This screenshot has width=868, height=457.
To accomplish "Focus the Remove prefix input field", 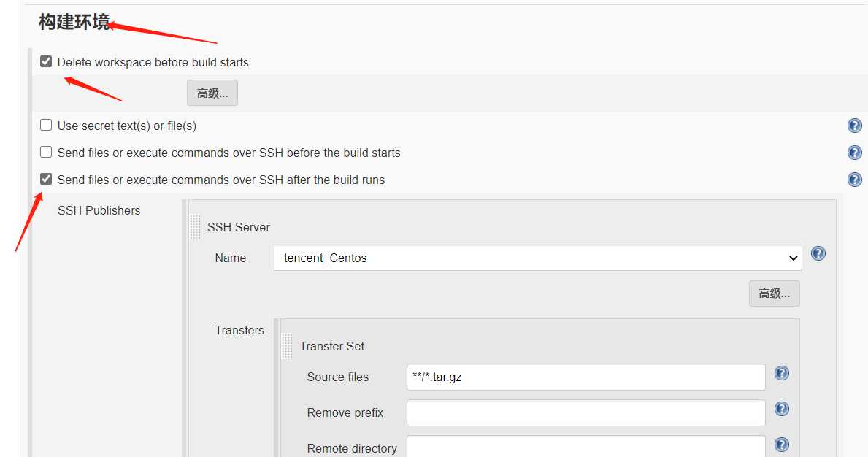I will [586, 412].
